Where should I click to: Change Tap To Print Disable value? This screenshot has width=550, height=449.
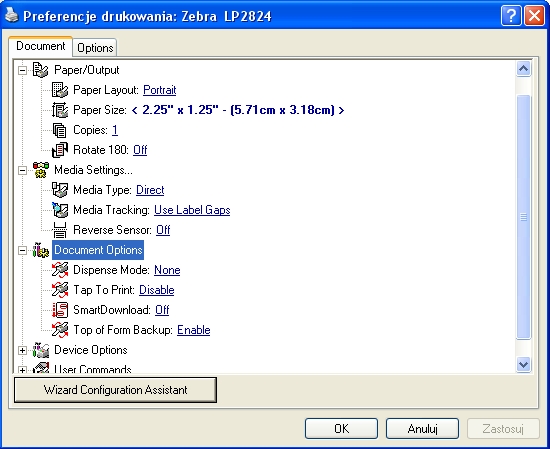[157, 290]
